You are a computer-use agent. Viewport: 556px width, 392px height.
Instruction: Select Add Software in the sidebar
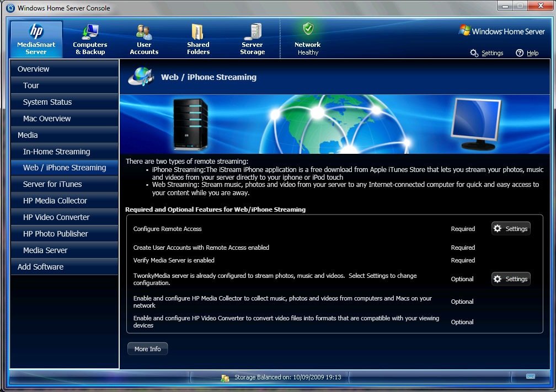65,266
